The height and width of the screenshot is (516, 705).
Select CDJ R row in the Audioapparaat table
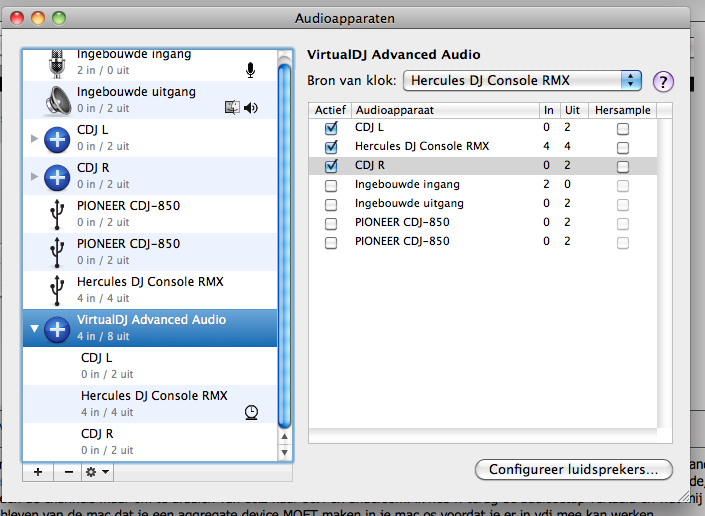[483, 166]
